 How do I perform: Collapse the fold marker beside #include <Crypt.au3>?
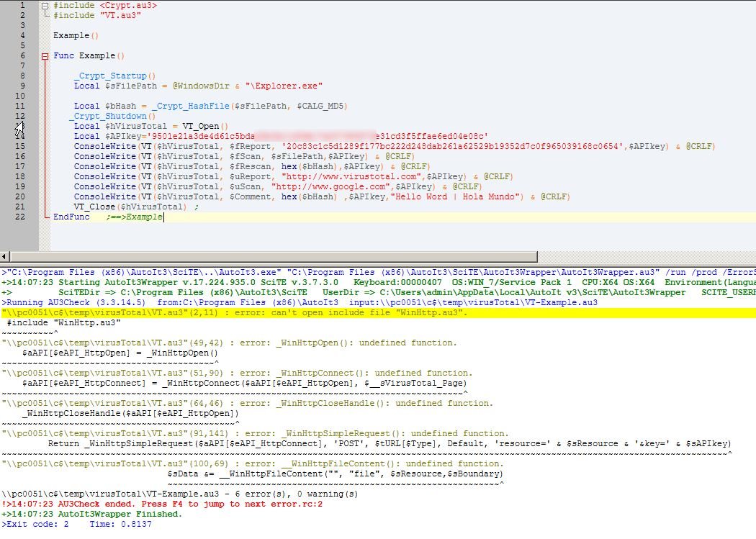click(x=45, y=6)
